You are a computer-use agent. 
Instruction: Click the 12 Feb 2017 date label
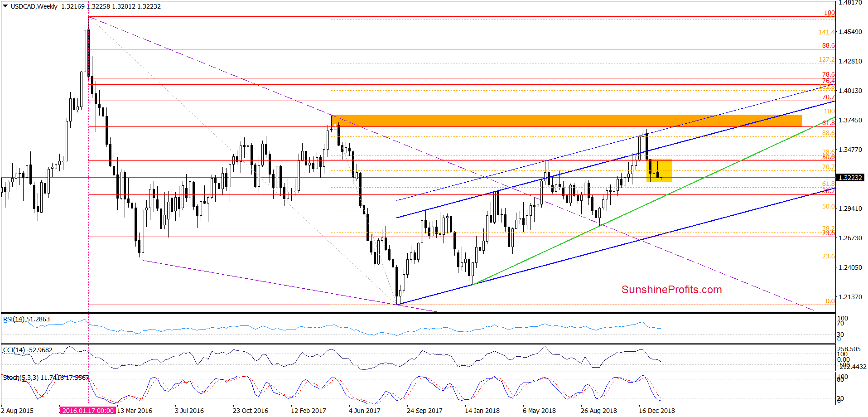point(309,411)
